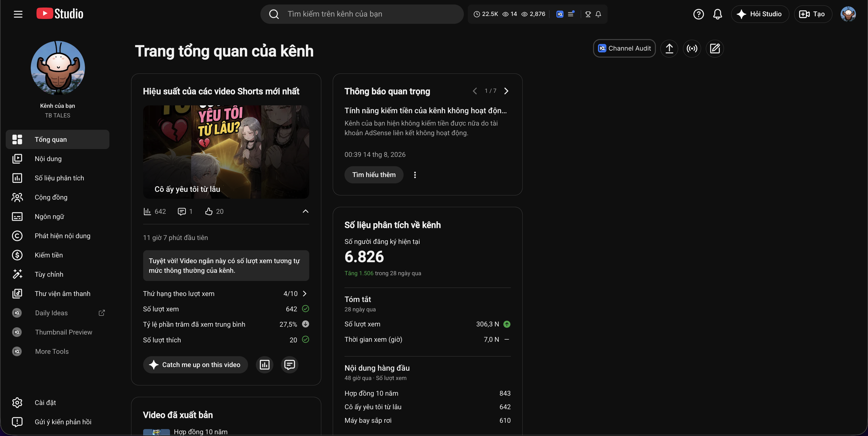Open video analytics icon beside Catch me up
Image resolution: width=868 pixels, height=436 pixels.
point(265,365)
